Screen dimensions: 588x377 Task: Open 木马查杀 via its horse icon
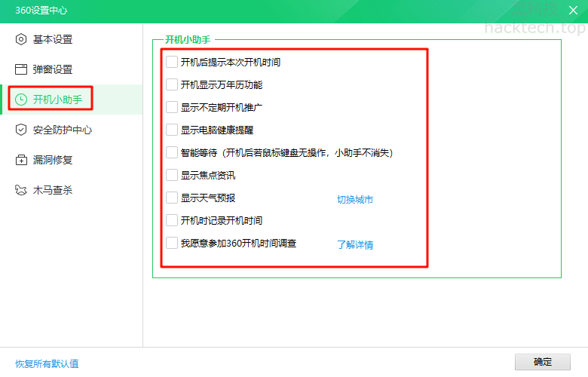(21, 190)
